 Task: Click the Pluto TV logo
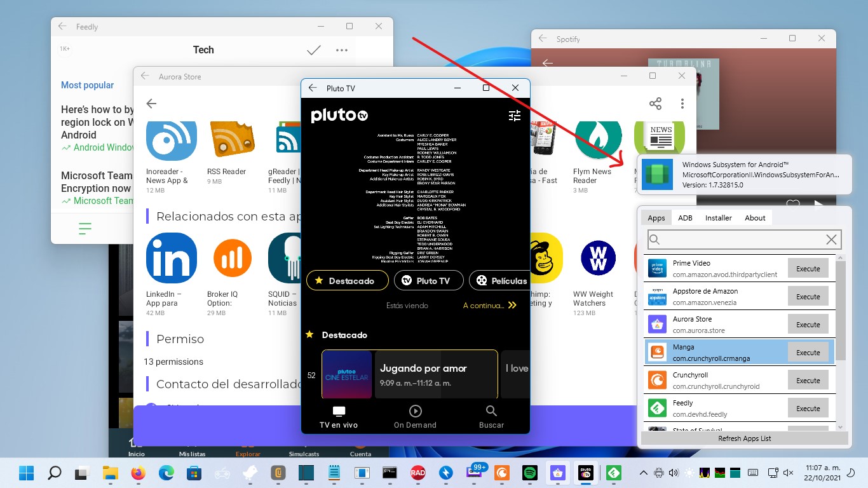(x=339, y=115)
